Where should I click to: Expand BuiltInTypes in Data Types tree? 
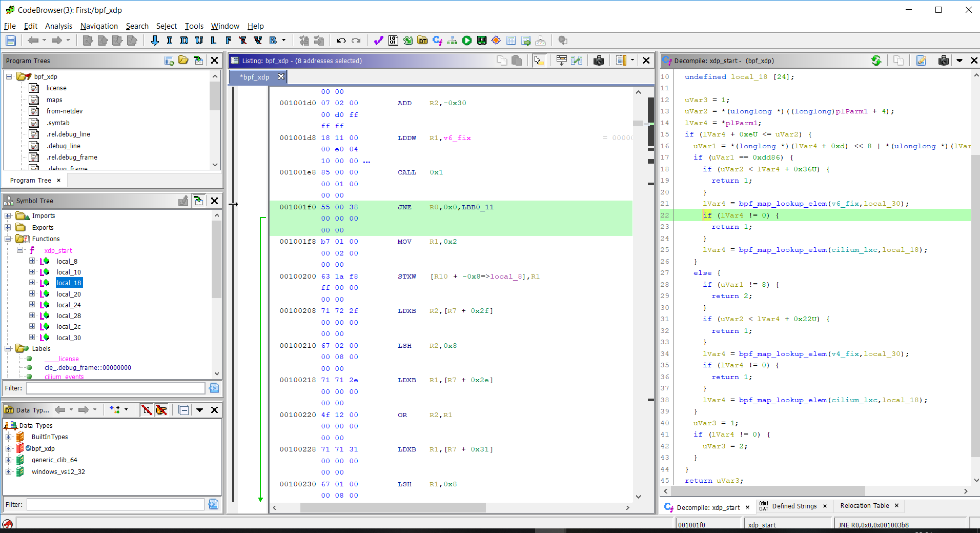(8, 437)
